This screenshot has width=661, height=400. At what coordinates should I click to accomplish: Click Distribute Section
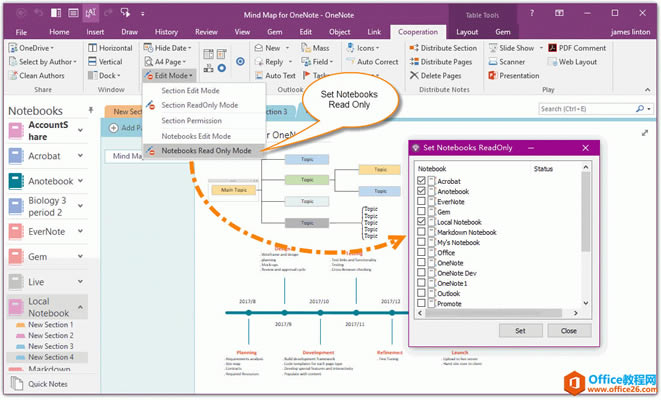pos(443,48)
